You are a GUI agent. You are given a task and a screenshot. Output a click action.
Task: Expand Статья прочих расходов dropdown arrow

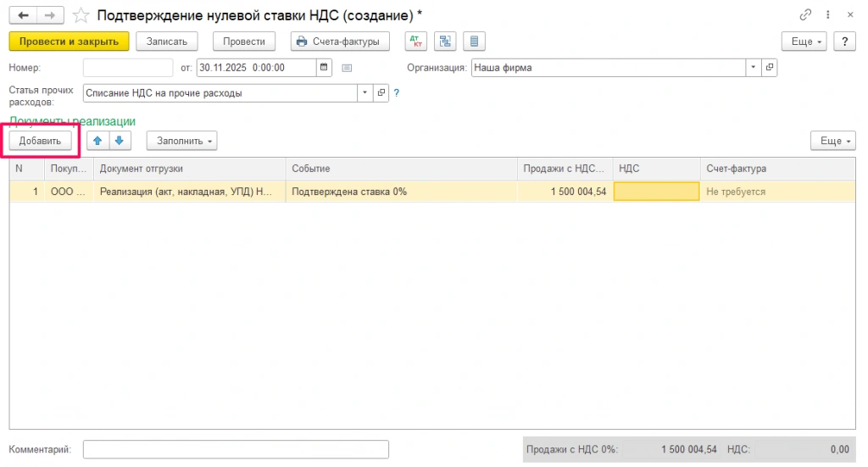point(364,93)
